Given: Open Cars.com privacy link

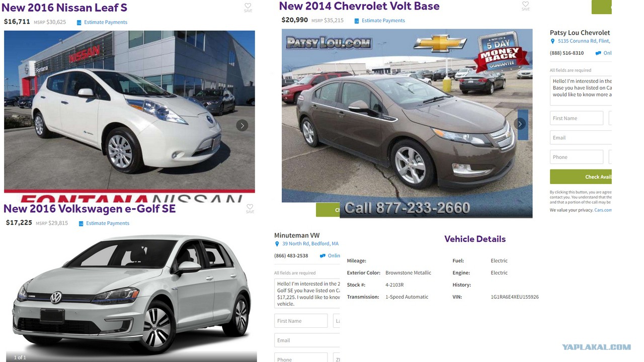Looking at the screenshot, I should [603, 210].
